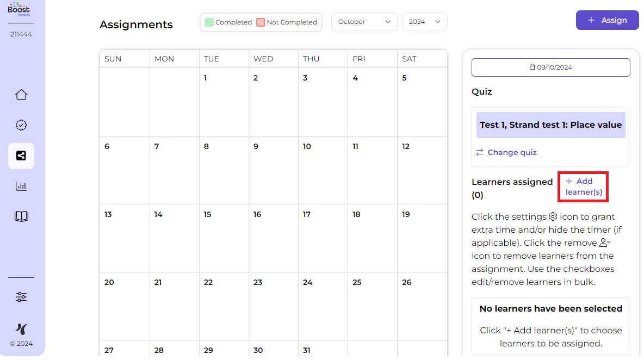Select October 24 calendar cell

pyautogui.click(x=323, y=306)
